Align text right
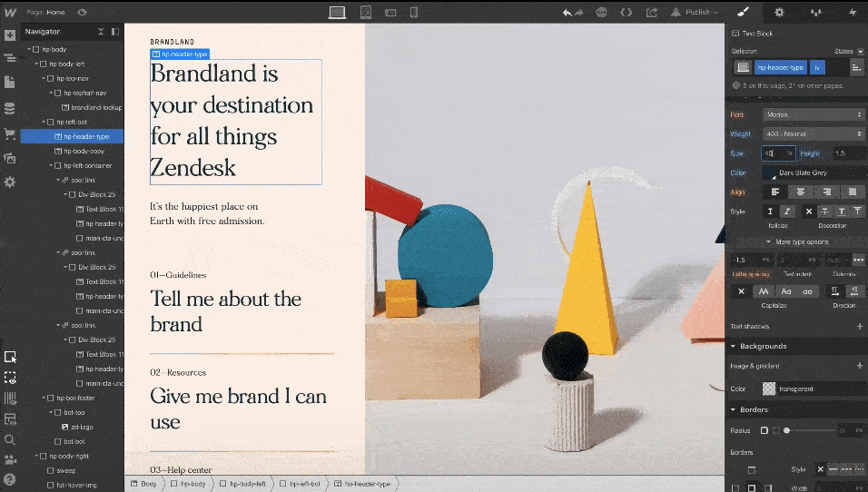The width and height of the screenshot is (868, 492). click(x=827, y=192)
